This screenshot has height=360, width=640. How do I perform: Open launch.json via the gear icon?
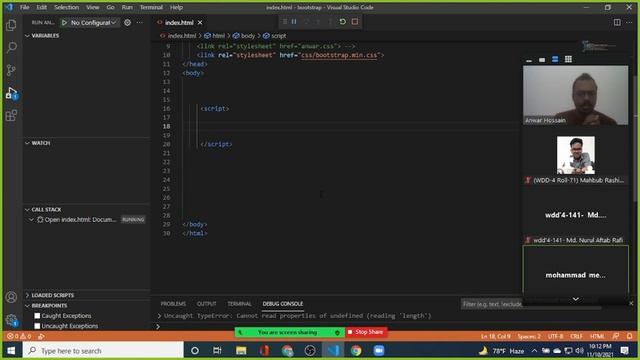pyautogui.click(x=127, y=23)
